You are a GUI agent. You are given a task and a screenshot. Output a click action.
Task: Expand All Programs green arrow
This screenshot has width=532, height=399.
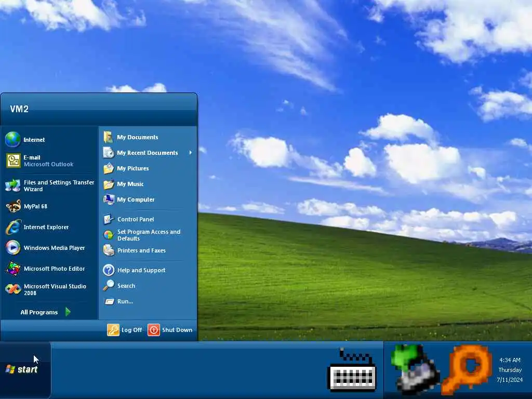coord(68,312)
